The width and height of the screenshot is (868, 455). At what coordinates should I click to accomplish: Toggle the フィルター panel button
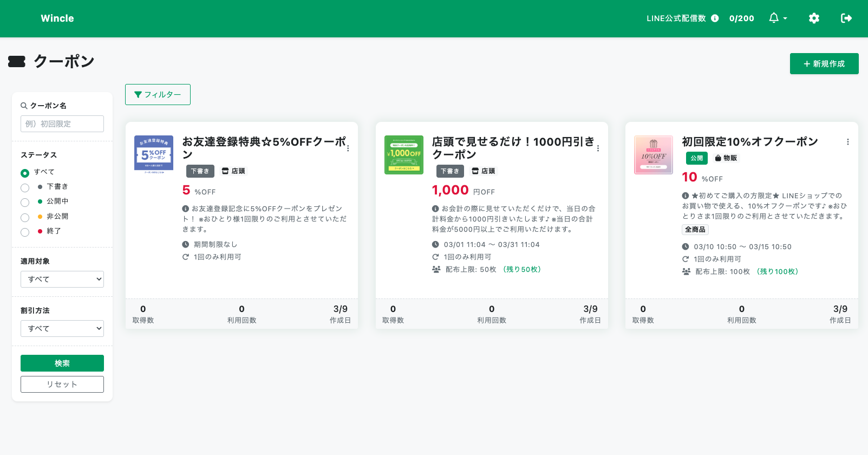pyautogui.click(x=158, y=95)
